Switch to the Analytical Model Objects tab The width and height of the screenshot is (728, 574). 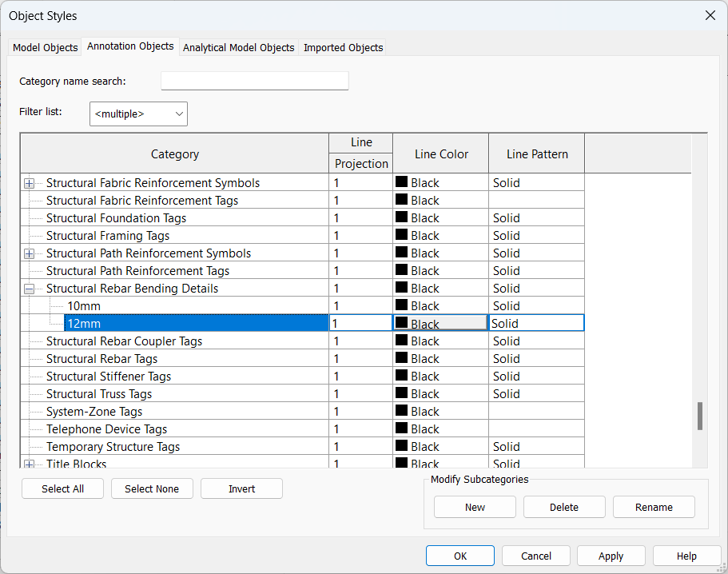click(238, 47)
